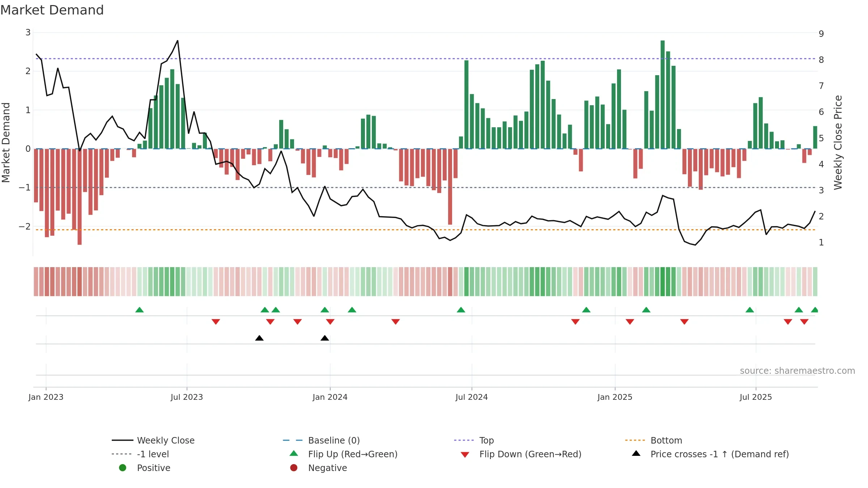Toggle the Bottom legend entry
The height and width of the screenshot is (488, 868).
[654, 440]
